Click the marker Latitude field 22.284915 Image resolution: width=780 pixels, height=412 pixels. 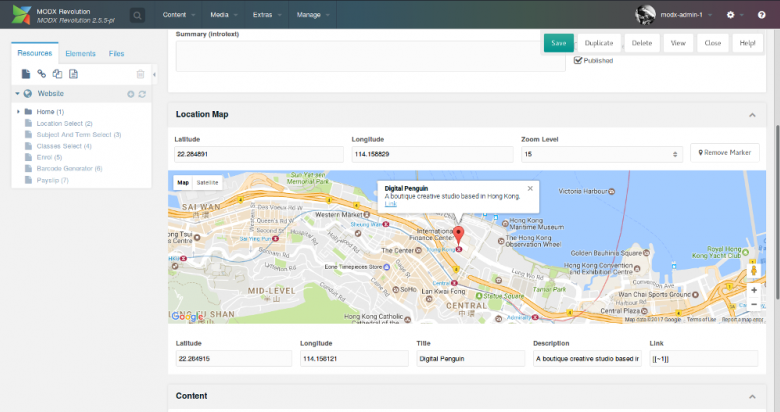(x=234, y=359)
